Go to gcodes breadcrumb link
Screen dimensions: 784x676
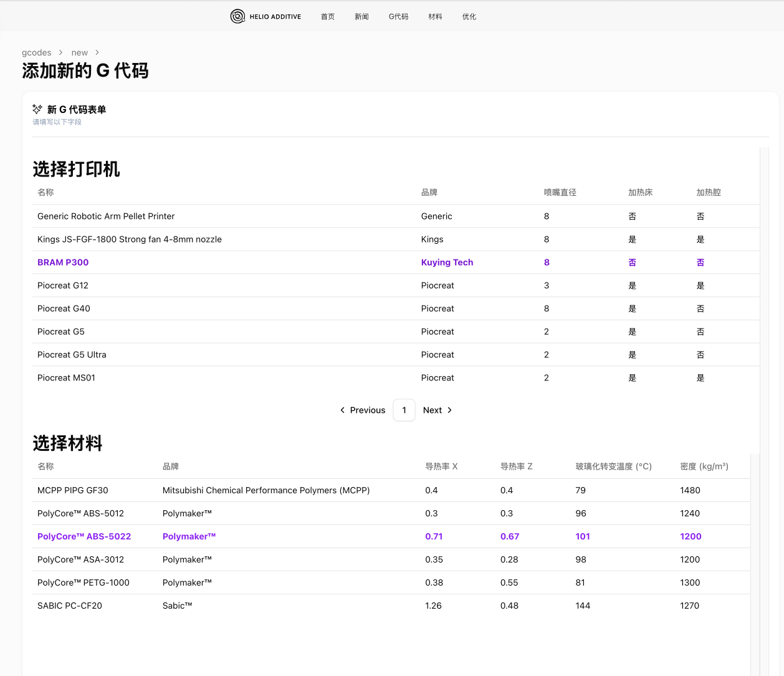click(37, 52)
